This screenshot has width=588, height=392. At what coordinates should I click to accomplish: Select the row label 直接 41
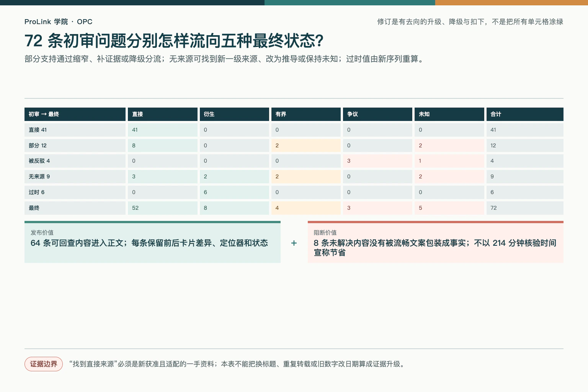75,130
